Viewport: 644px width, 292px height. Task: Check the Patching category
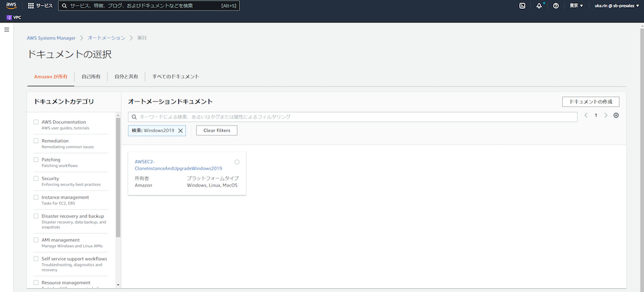(36, 160)
